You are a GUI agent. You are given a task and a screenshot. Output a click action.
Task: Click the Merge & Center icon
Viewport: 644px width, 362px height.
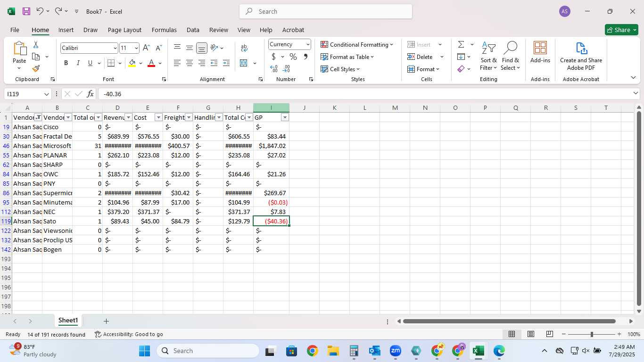(244, 63)
